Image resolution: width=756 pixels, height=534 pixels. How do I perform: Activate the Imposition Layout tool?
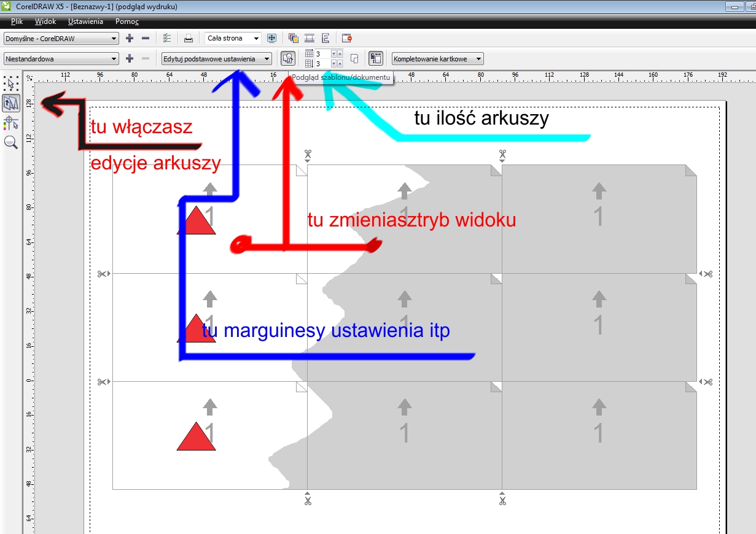point(11,103)
